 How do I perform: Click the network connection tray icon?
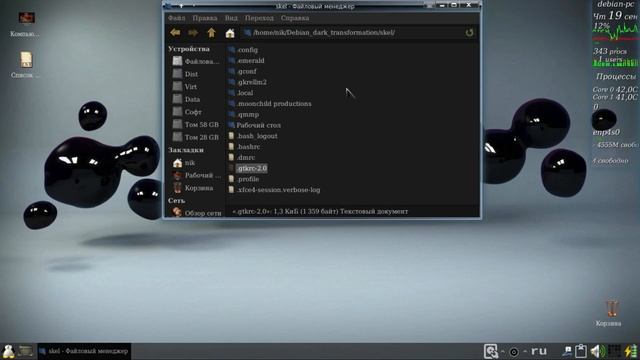tap(567, 351)
